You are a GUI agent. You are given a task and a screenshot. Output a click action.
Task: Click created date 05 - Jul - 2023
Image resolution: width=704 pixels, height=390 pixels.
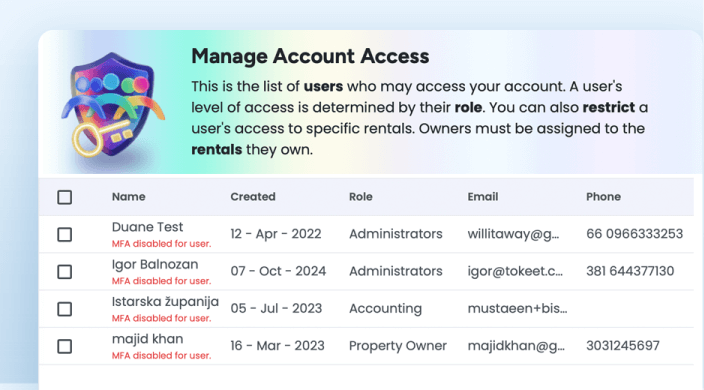276,308
